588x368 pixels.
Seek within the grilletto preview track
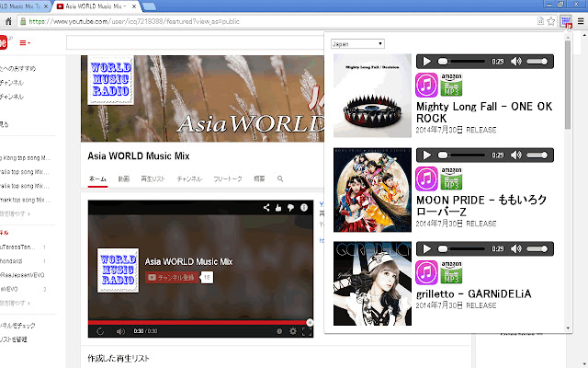click(x=461, y=248)
